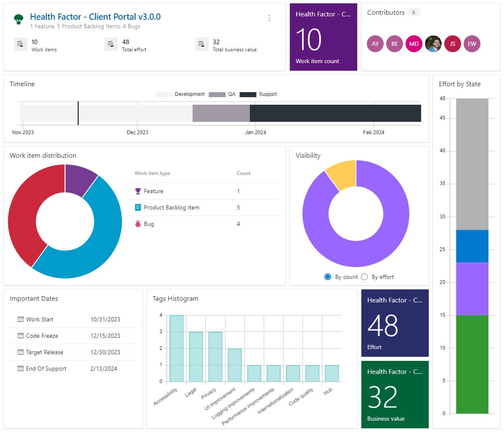
Task: Select the By count radio button
Action: click(327, 277)
